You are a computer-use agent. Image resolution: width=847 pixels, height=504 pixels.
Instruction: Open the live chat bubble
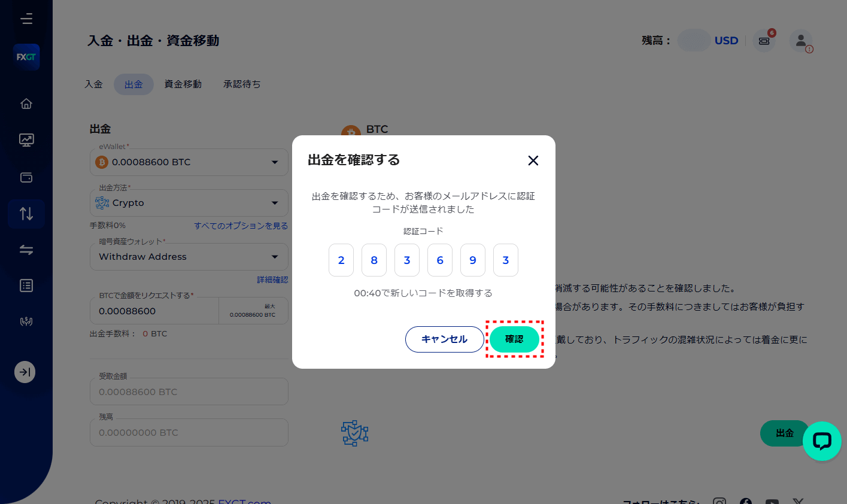822,441
